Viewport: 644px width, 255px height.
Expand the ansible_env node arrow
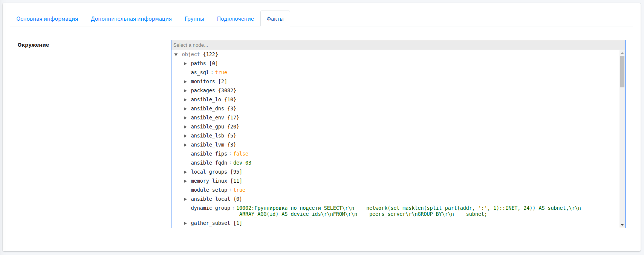click(x=185, y=118)
